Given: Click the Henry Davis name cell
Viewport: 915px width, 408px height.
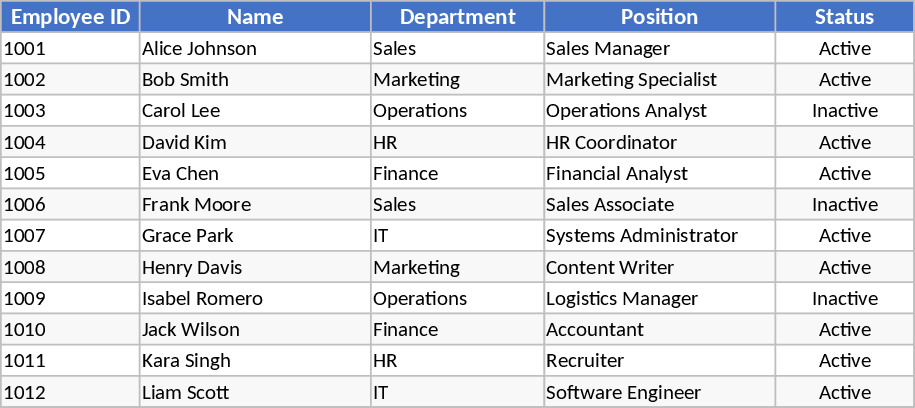Looking at the screenshot, I should click(192, 267).
